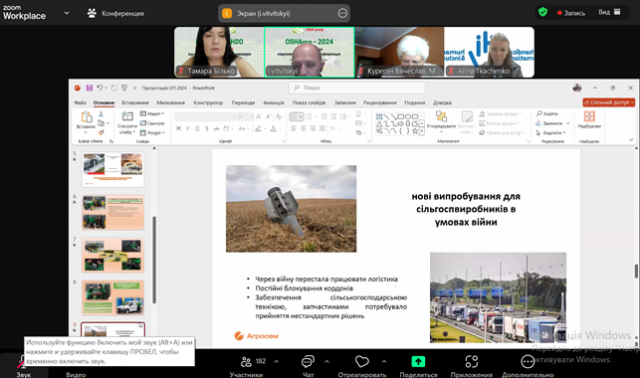Image resolution: width=640 pixels, height=378 pixels.
Task: Click the Упорядкувати arrange icon
Action: (x=441, y=116)
